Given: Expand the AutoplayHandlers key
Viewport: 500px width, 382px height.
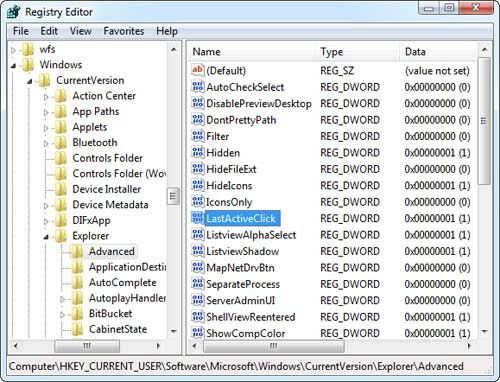Looking at the screenshot, I should point(62,299).
